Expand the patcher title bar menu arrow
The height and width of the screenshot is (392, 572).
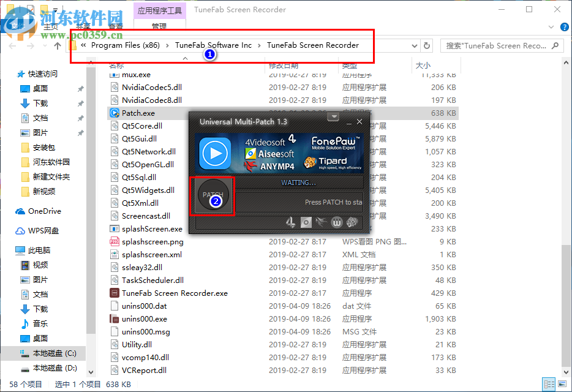pyautogui.click(x=334, y=116)
